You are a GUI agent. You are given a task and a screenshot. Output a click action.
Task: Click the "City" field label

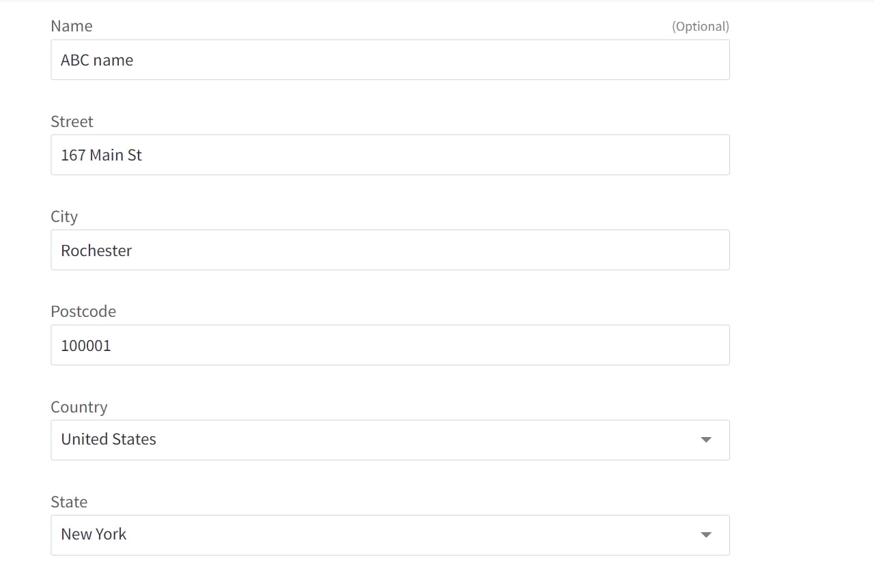click(x=64, y=216)
